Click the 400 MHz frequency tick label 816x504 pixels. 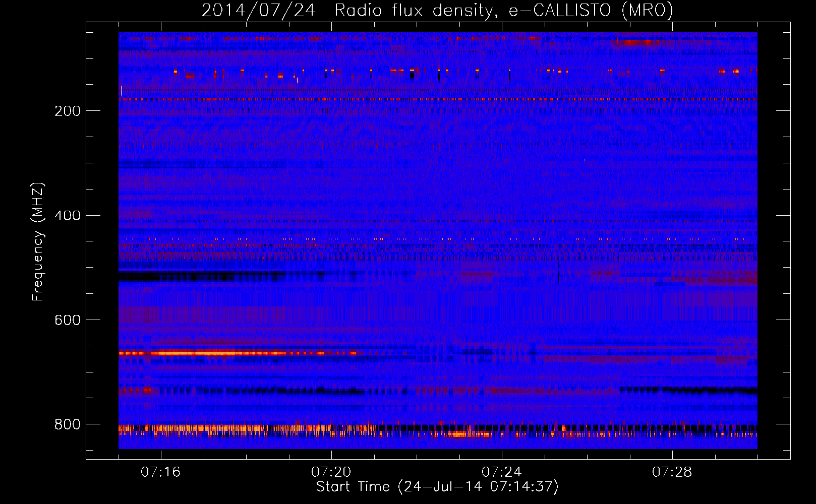[68, 216]
